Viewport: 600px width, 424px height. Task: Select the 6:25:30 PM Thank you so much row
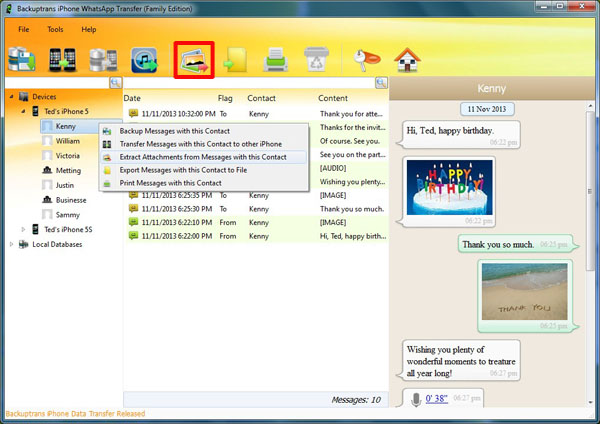point(256,209)
